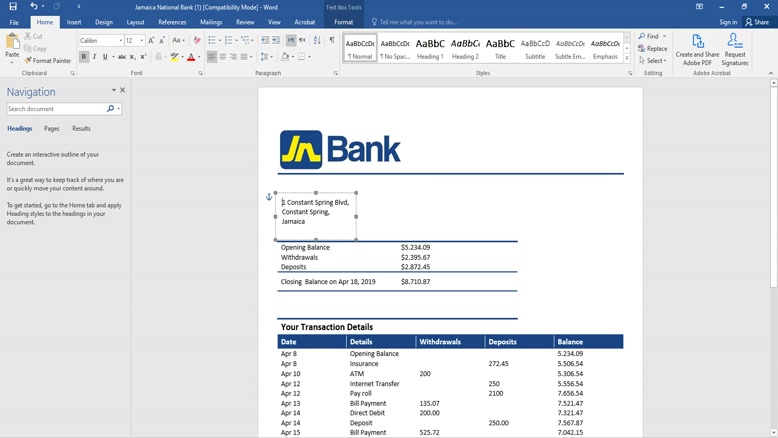Save the document with the disk icon
778x438 pixels.
(x=13, y=6)
